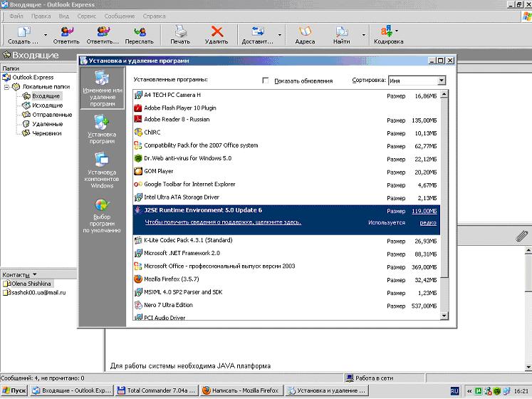Collapse the Local Folders tree node
Image resolution: width=532 pixels, height=399 pixels.
[6, 86]
